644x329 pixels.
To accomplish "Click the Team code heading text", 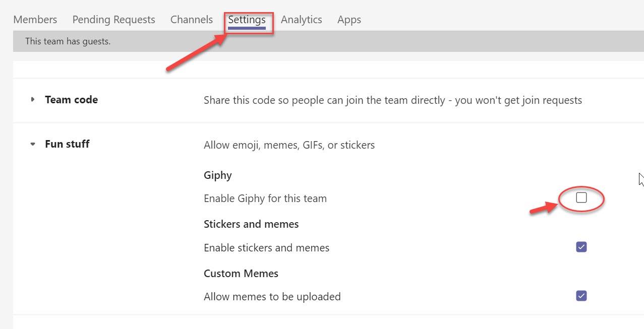I will [71, 99].
